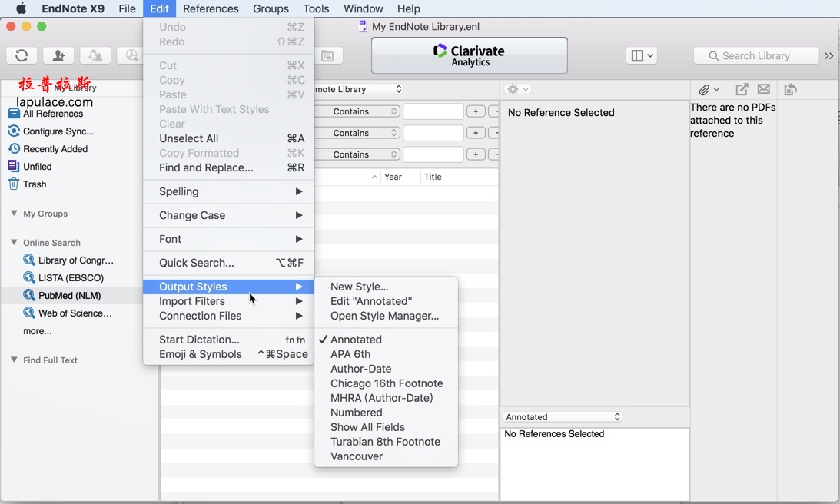Select Chicago 16th Footnote style
The height and width of the screenshot is (504, 840).
click(387, 383)
